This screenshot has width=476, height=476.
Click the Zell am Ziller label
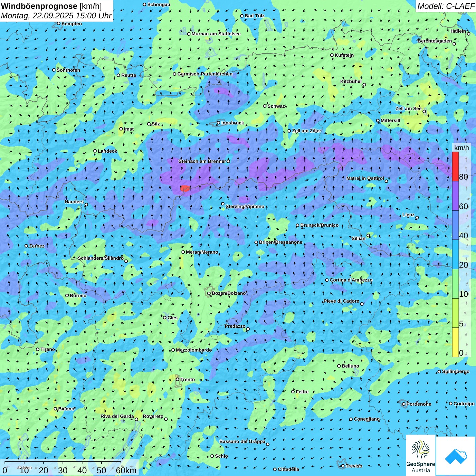(x=306, y=131)
